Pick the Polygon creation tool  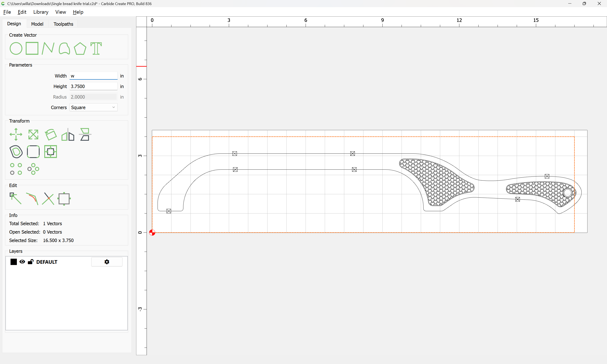coord(80,48)
